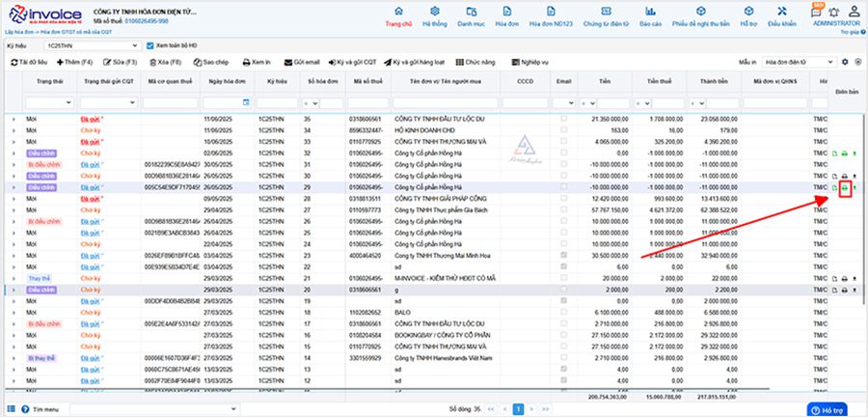Click the Tải dữ liệu reload button
Viewport: 868px width, 417px height.
29,62
